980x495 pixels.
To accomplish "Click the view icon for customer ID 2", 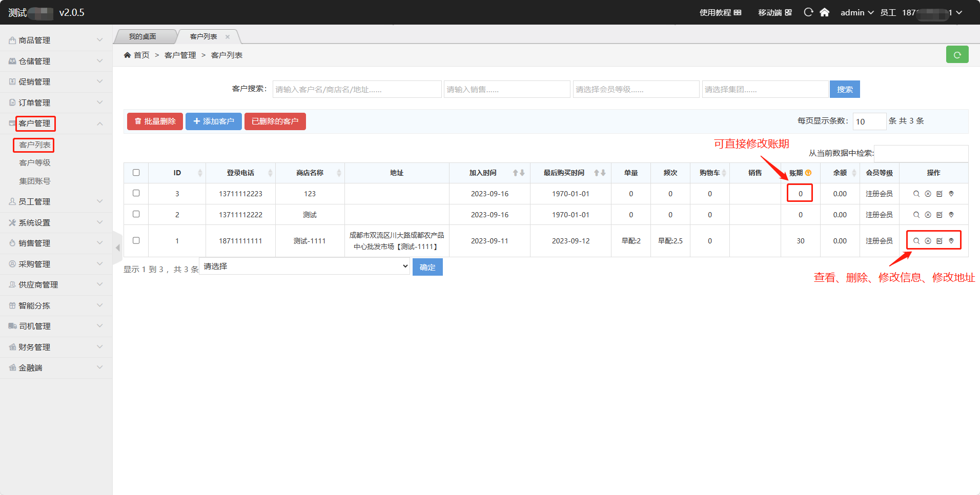I will point(916,215).
